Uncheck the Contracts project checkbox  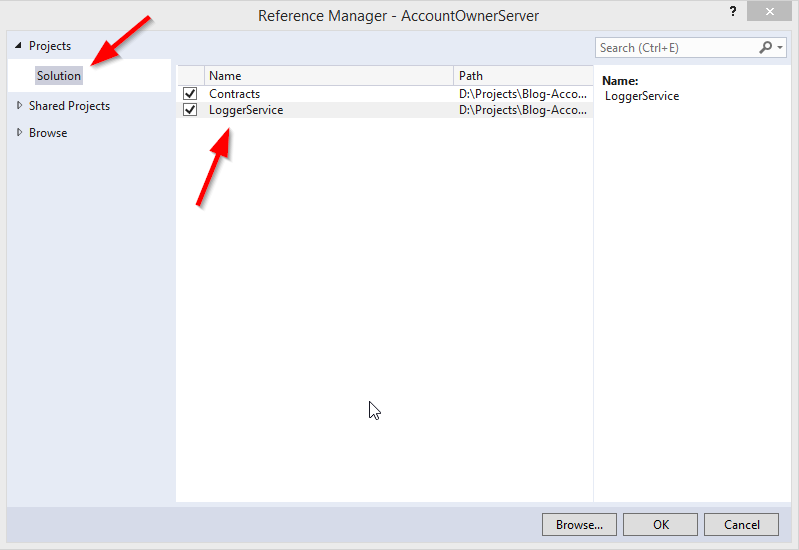coord(190,94)
